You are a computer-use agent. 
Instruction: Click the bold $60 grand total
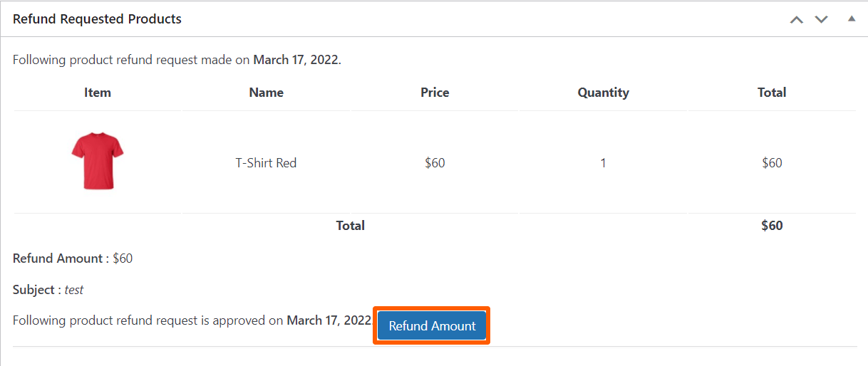[772, 226]
